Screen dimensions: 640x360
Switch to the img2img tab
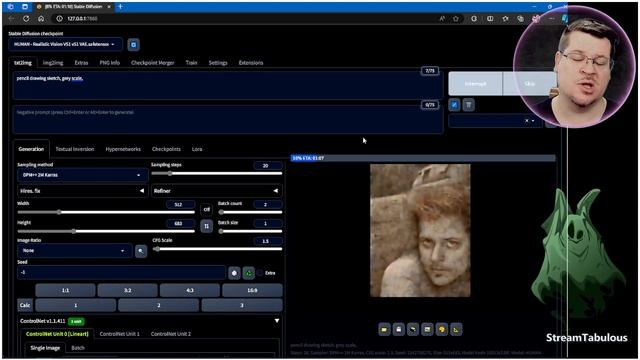pos(53,63)
